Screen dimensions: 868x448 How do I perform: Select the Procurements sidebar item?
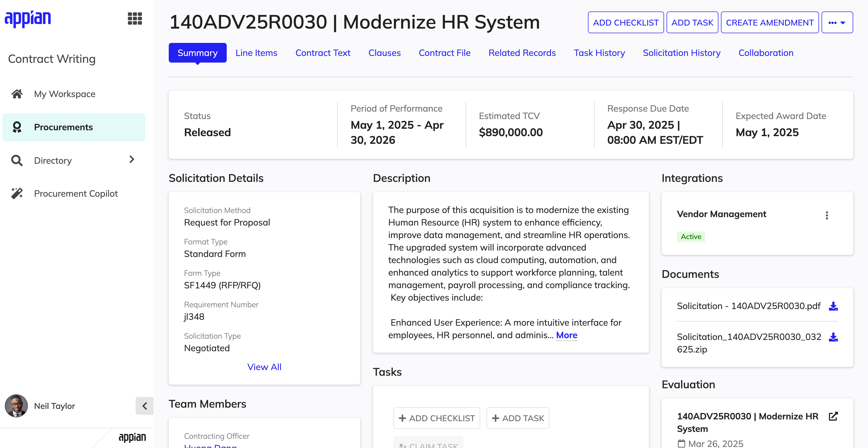pyautogui.click(x=74, y=127)
